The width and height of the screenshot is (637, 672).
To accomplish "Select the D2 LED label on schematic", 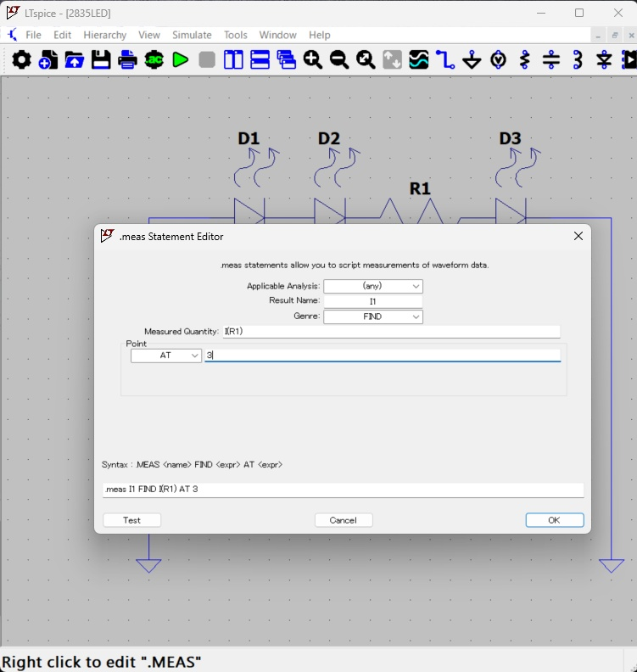I will click(x=329, y=138).
